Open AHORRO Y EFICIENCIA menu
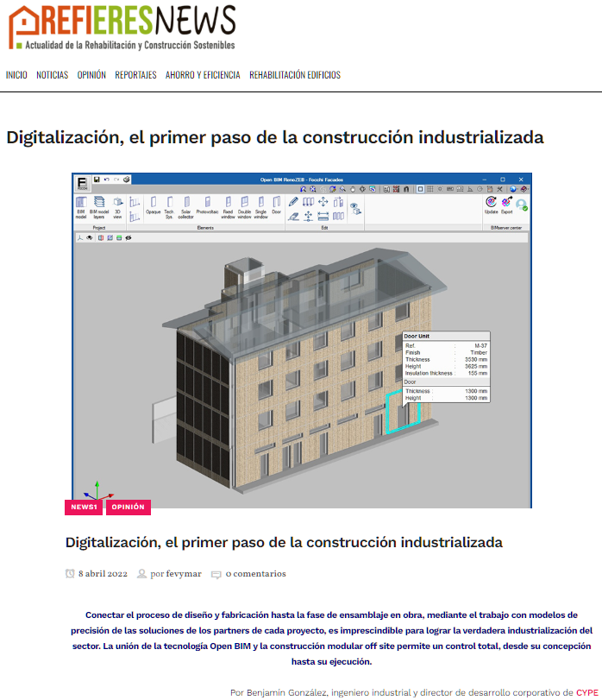 [203, 75]
